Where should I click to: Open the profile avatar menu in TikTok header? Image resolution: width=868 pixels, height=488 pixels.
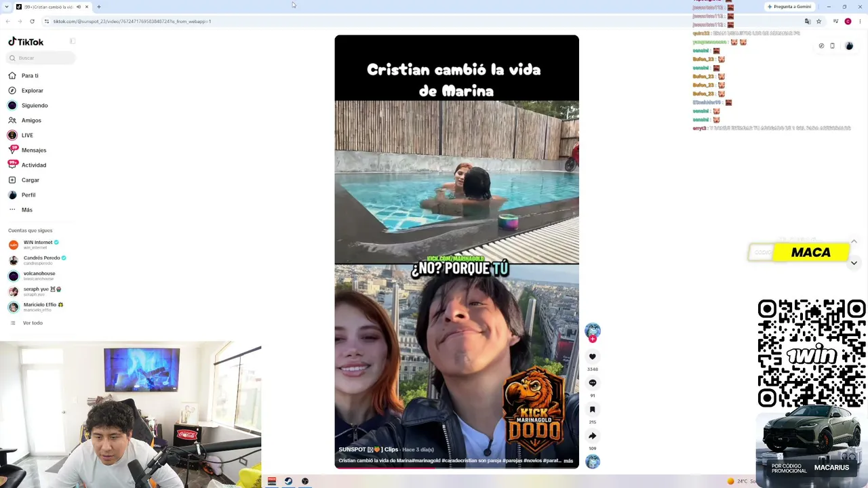tap(849, 46)
